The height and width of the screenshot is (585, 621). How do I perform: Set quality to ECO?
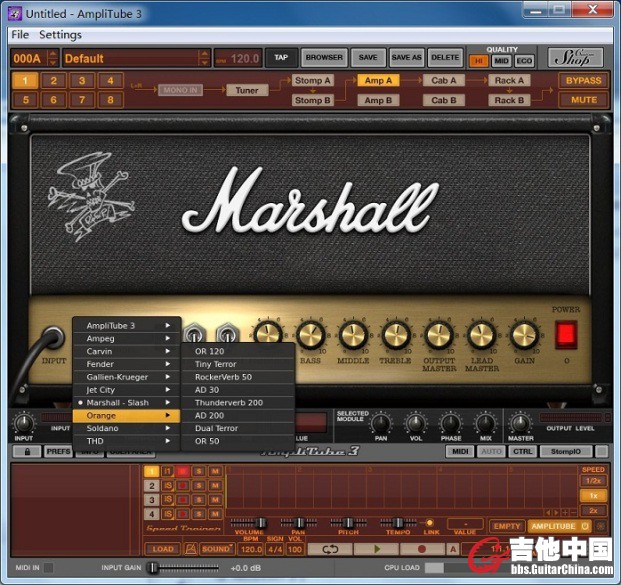pos(526,61)
